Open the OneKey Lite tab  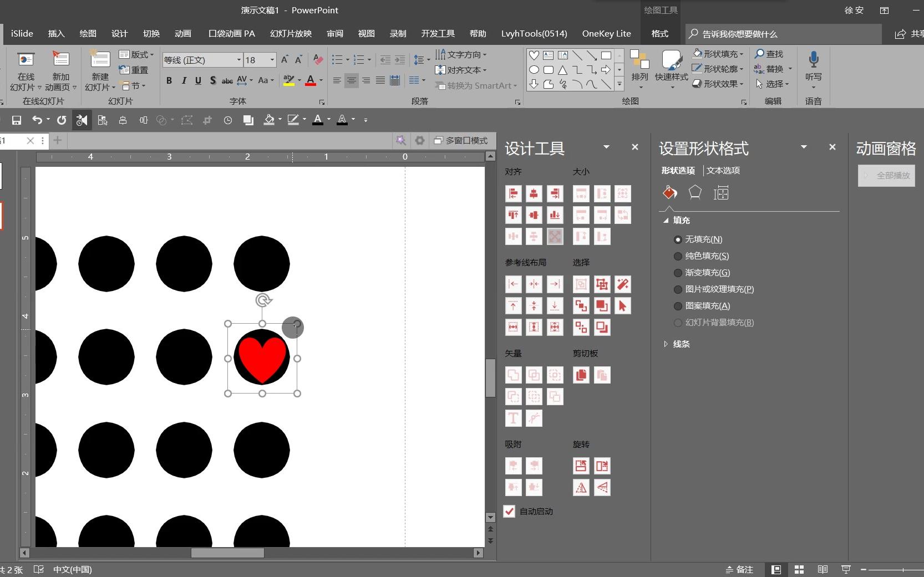606,33
